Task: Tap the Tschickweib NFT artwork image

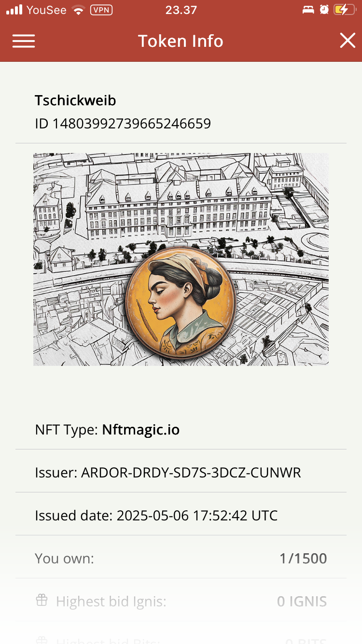Action: [181, 259]
